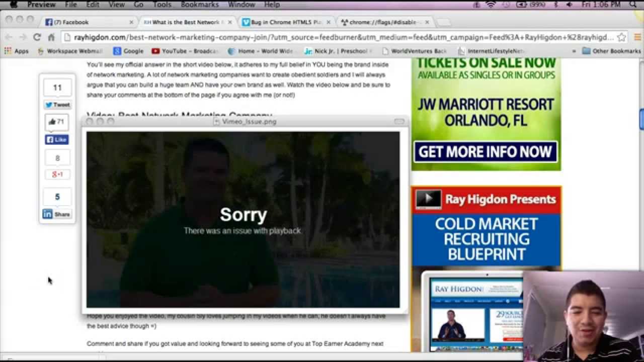Image resolution: width=644 pixels, height=362 pixels.
Task: Close the Facebook tab
Action: [131, 22]
